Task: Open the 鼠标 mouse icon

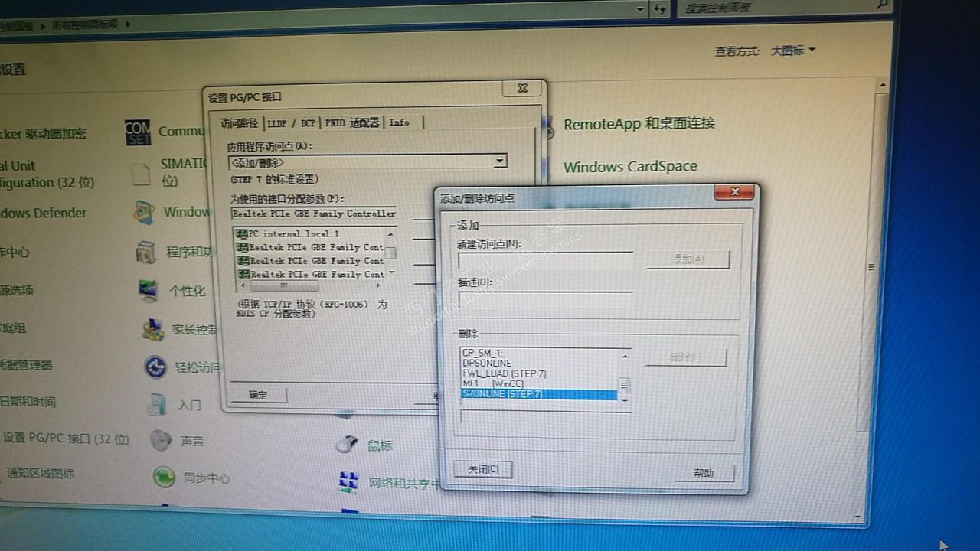Action: [x=347, y=444]
